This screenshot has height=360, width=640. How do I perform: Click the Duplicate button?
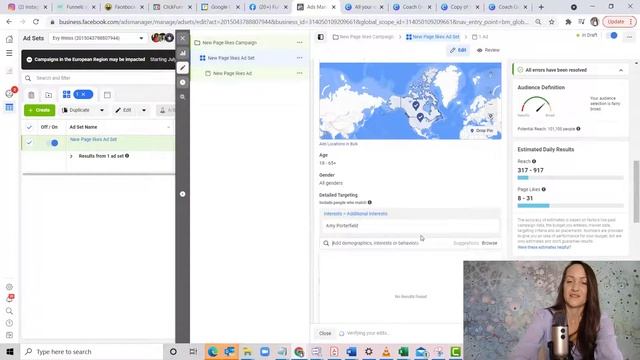76,110
